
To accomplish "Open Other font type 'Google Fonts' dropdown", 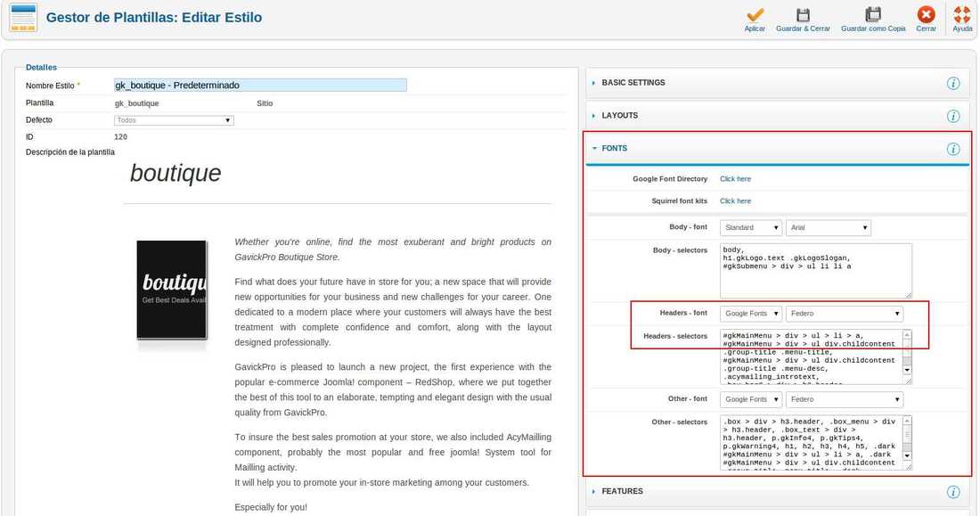I will pos(751,399).
